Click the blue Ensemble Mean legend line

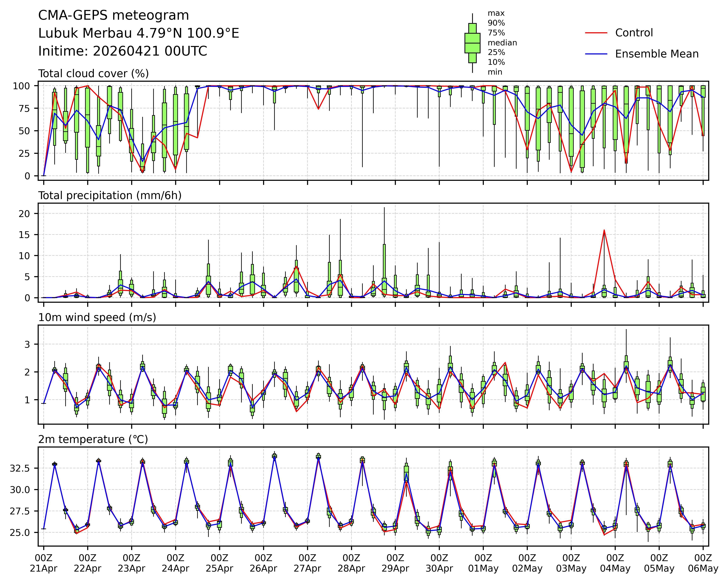pos(596,54)
